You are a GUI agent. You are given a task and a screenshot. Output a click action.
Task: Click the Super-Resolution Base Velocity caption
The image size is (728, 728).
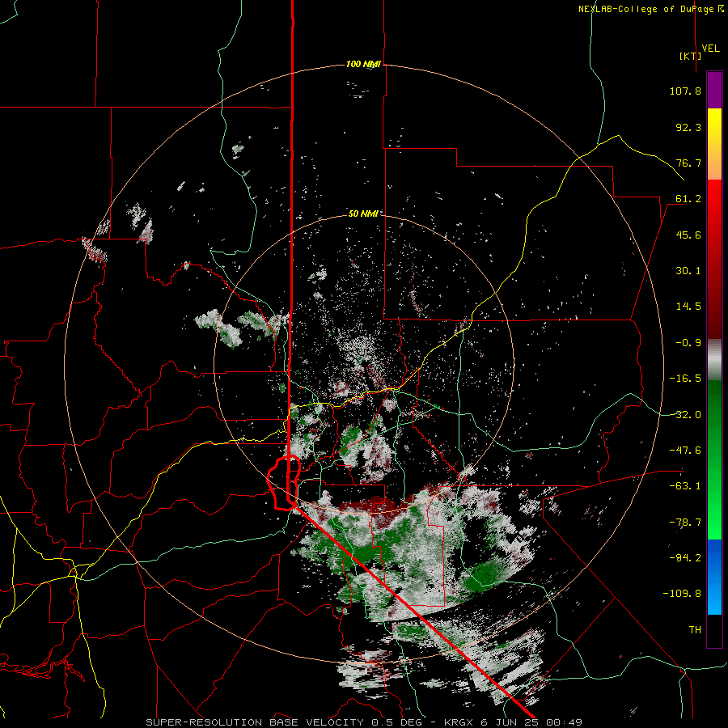(x=363, y=722)
